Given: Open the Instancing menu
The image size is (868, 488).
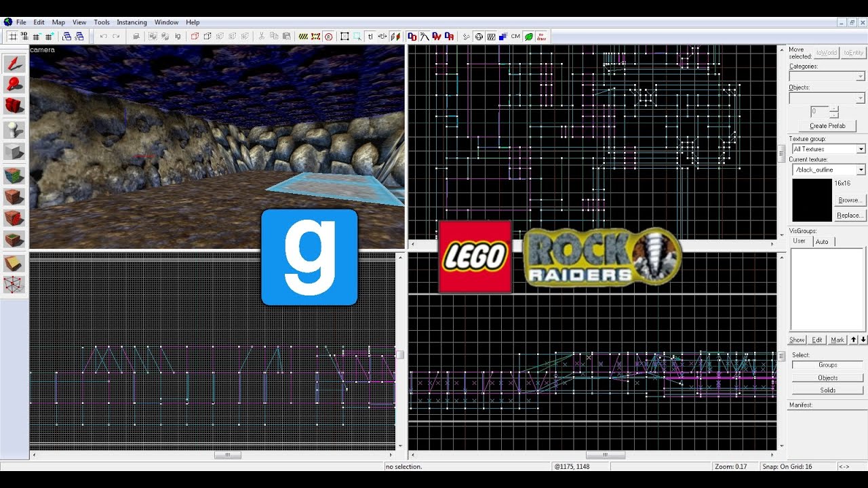Looking at the screenshot, I should pos(132,22).
